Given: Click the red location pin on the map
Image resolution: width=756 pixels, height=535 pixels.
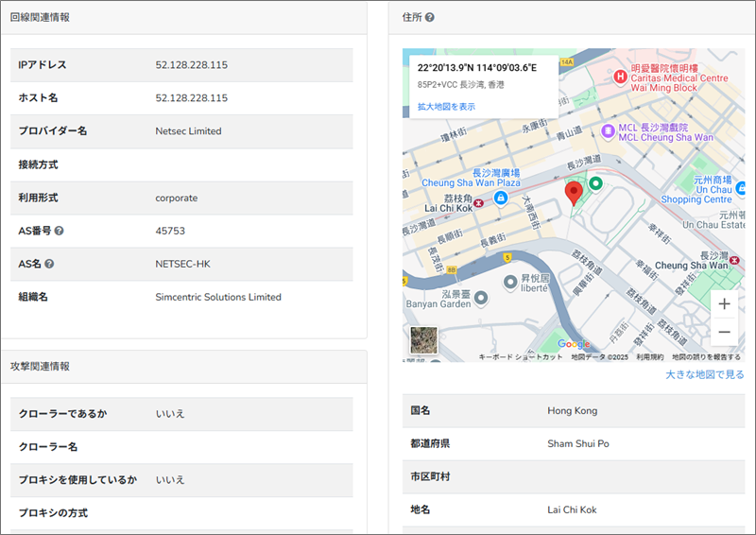Looking at the screenshot, I should (x=574, y=194).
